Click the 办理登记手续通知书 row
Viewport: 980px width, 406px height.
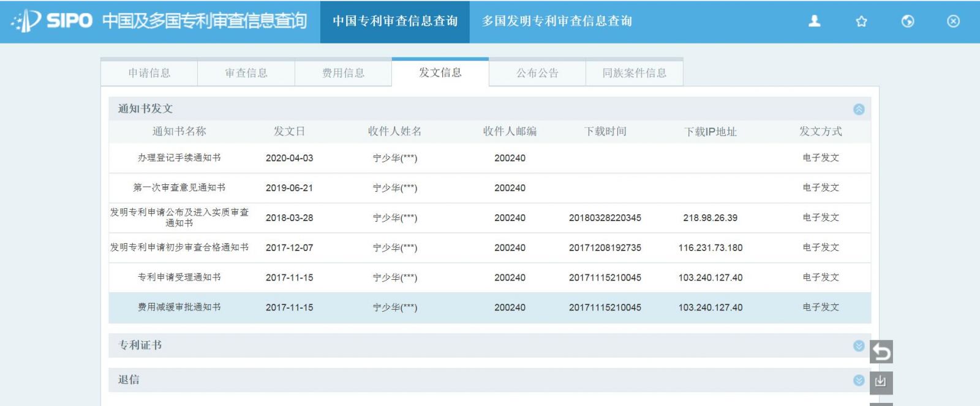179,158
